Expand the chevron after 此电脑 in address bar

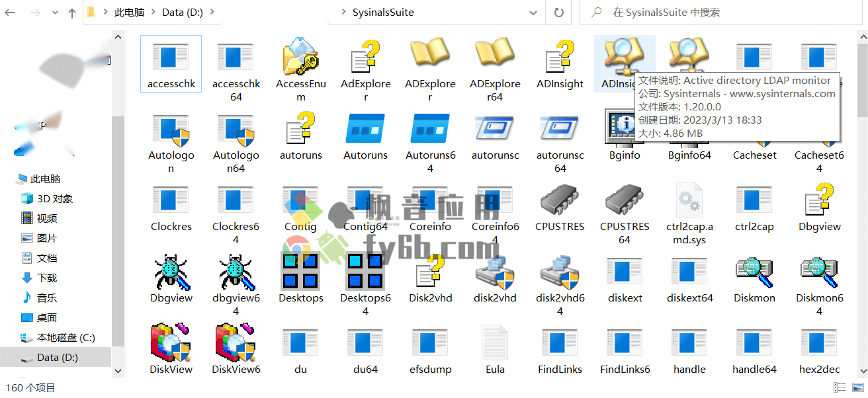coord(153,13)
